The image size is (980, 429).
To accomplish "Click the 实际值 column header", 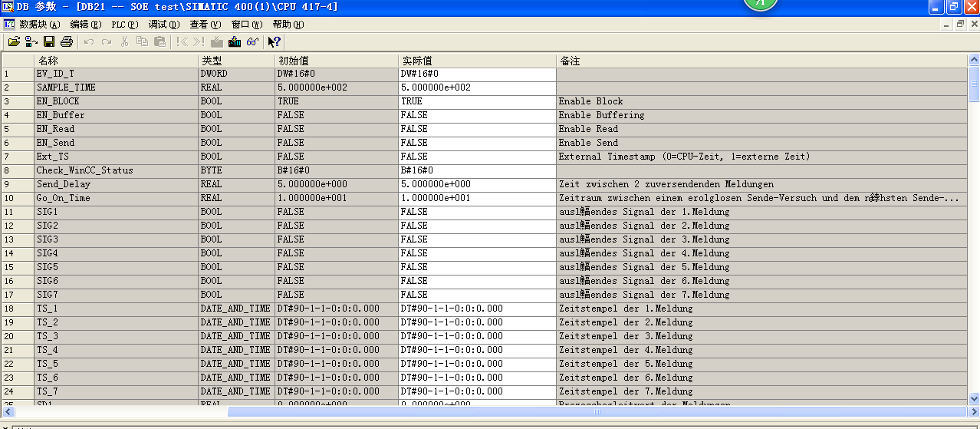I will [x=476, y=60].
